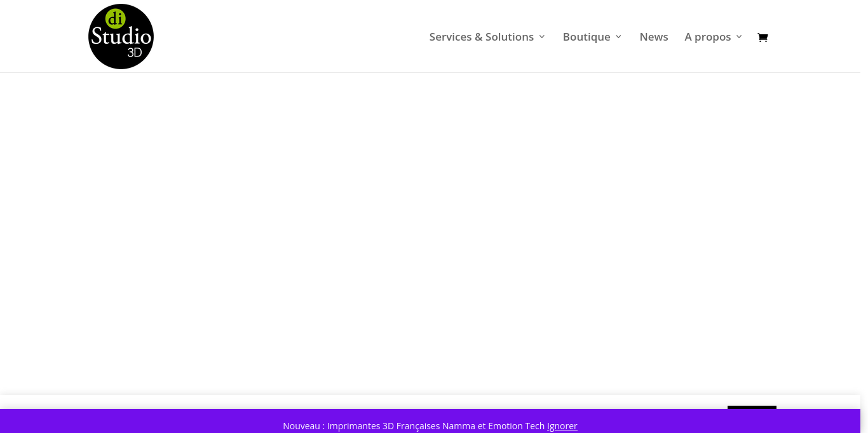Dismiss the notice via the Ignorer link
The width and height of the screenshot is (868, 433).
562,426
